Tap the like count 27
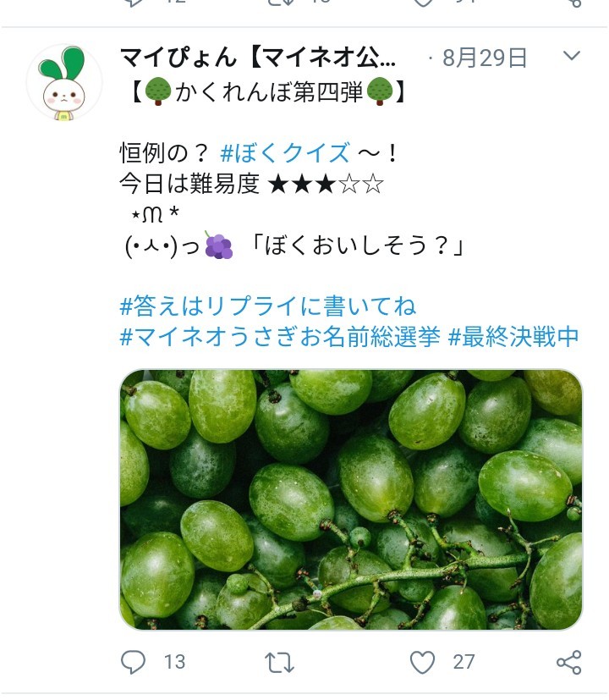The width and height of the screenshot is (609, 700). point(464,661)
